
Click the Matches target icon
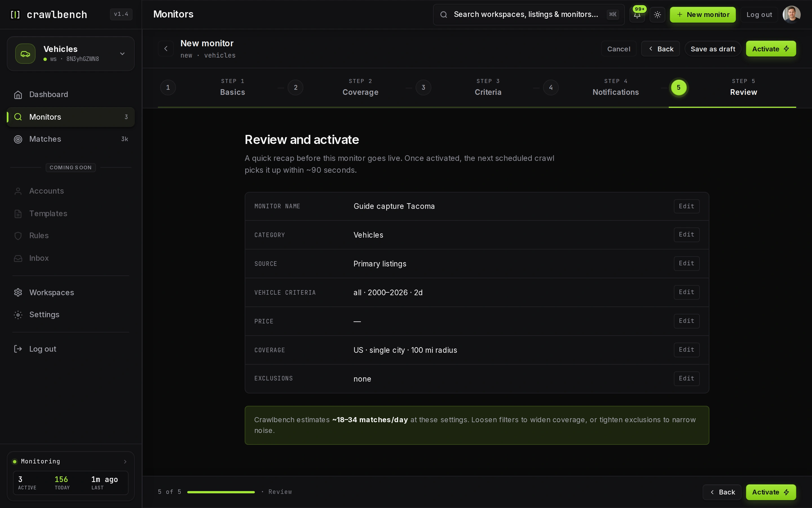tap(18, 139)
